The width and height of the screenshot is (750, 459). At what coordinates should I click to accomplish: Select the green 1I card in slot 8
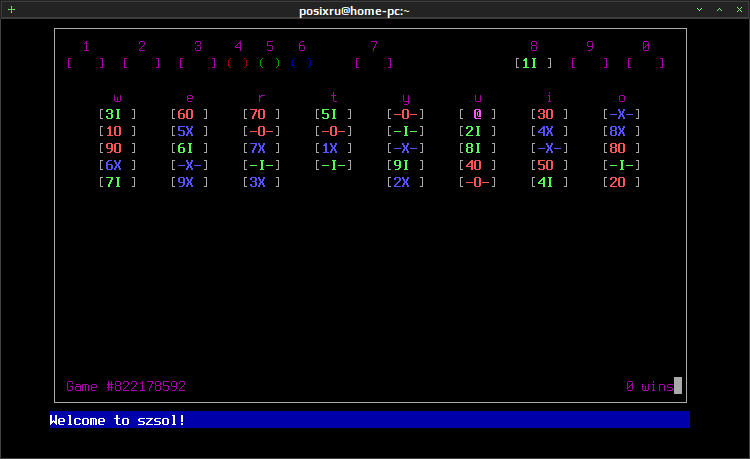click(533, 63)
